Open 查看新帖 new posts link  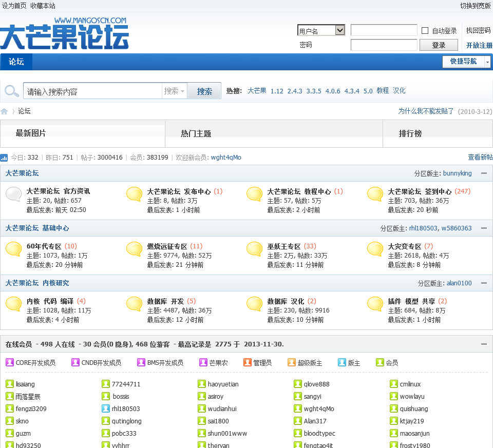pos(480,157)
